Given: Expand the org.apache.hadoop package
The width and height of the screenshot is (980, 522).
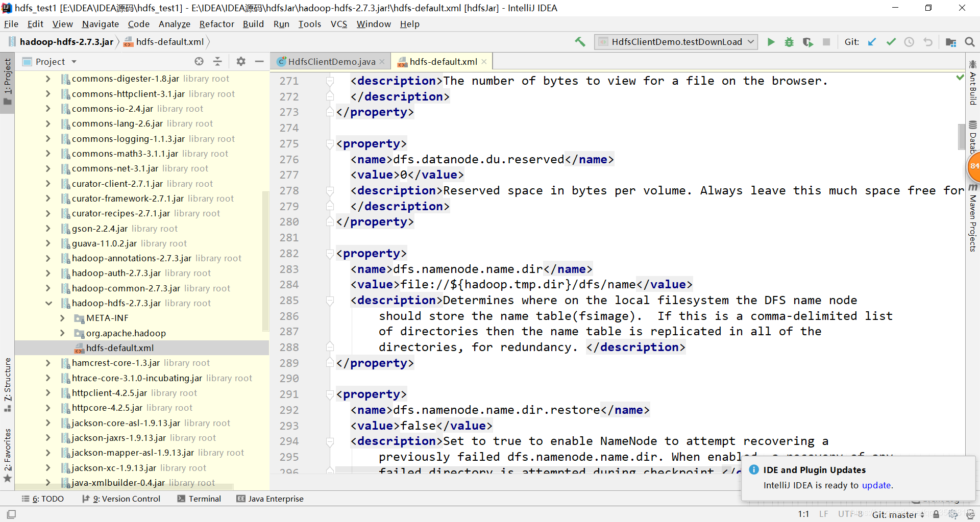Looking at the screenshot, I should (62, 333).
